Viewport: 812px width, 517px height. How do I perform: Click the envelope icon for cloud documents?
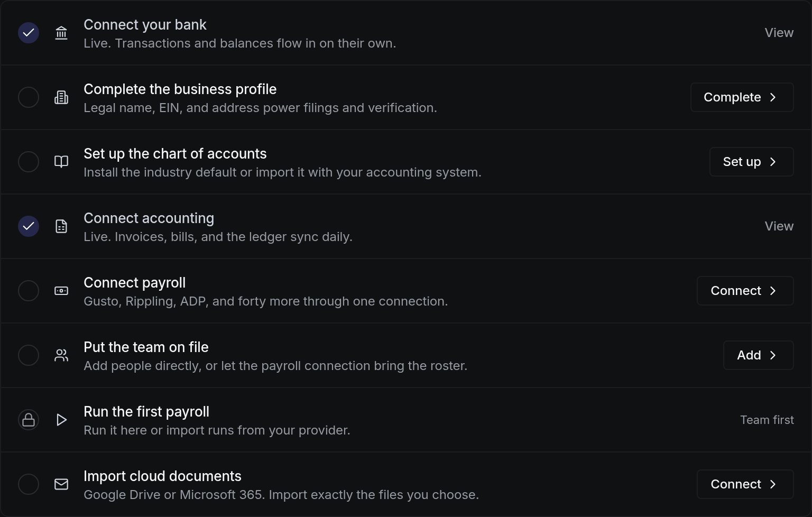61,484
